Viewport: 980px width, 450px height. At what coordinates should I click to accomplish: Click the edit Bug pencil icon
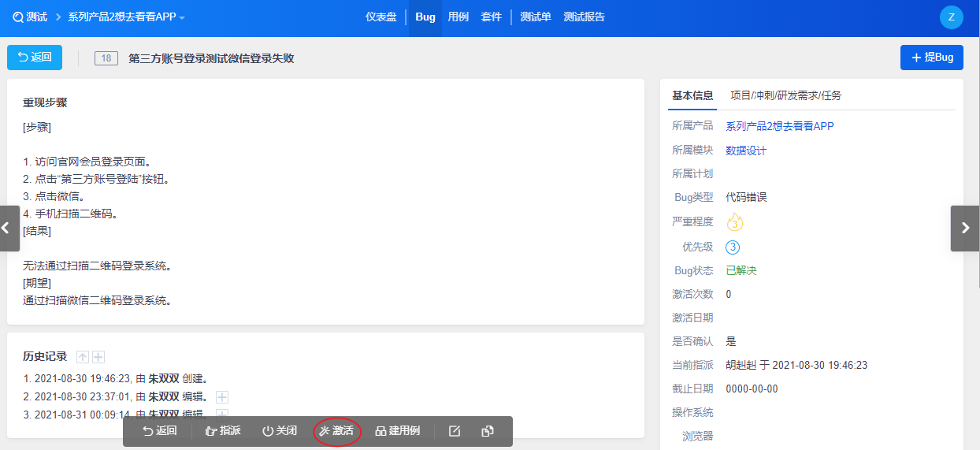click(x=455, y=431)
